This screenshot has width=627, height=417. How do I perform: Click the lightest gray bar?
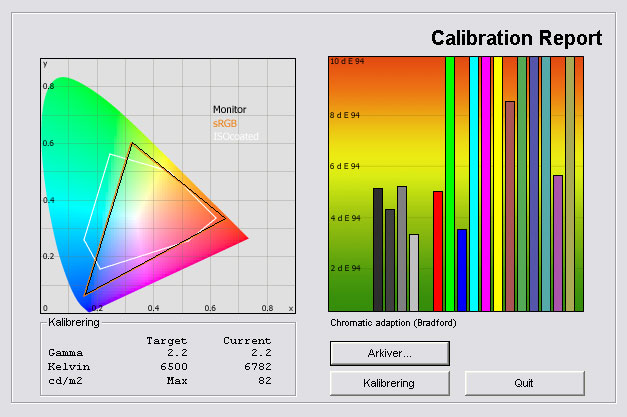[x=414, y=272]
